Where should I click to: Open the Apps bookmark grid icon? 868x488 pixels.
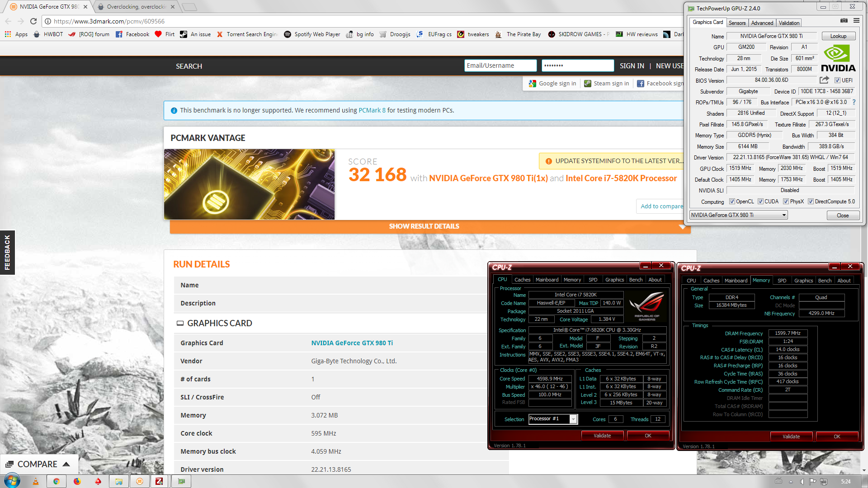click(8, 34)
